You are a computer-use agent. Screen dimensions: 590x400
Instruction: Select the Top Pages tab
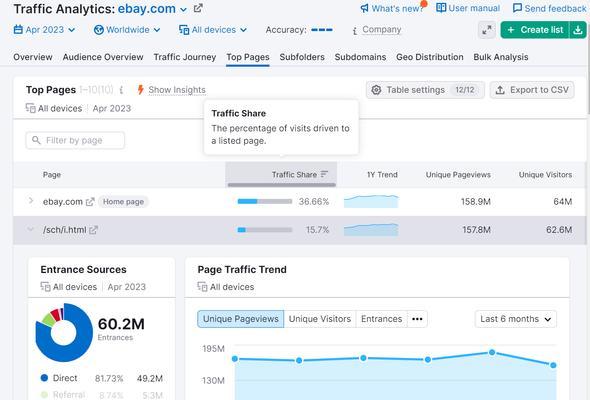coord(248,57)
